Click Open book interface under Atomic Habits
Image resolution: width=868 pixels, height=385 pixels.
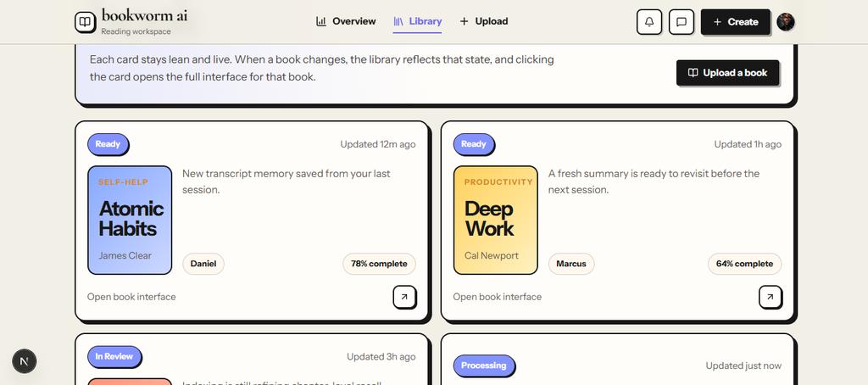(131, 297)
